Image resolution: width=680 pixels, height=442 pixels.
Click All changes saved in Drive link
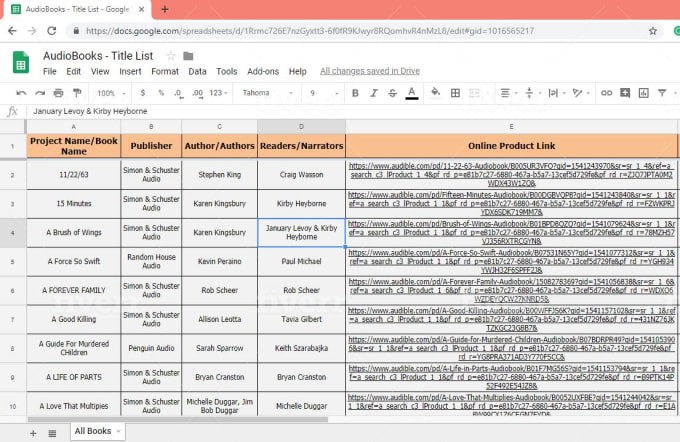click(x=370, y=71)
